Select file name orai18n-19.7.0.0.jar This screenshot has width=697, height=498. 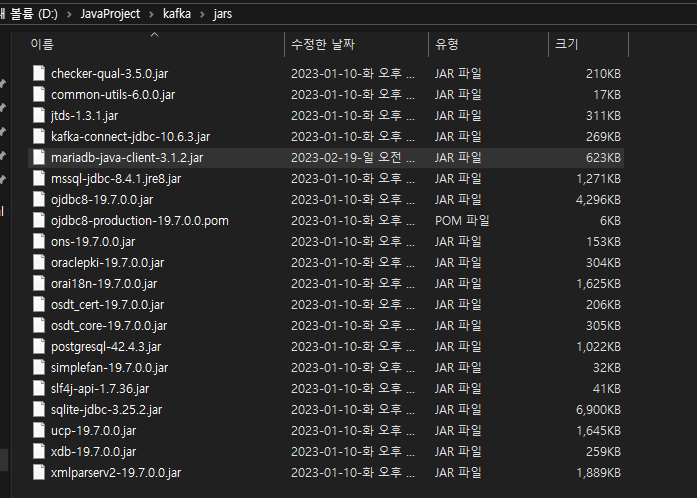click(104, 283)
